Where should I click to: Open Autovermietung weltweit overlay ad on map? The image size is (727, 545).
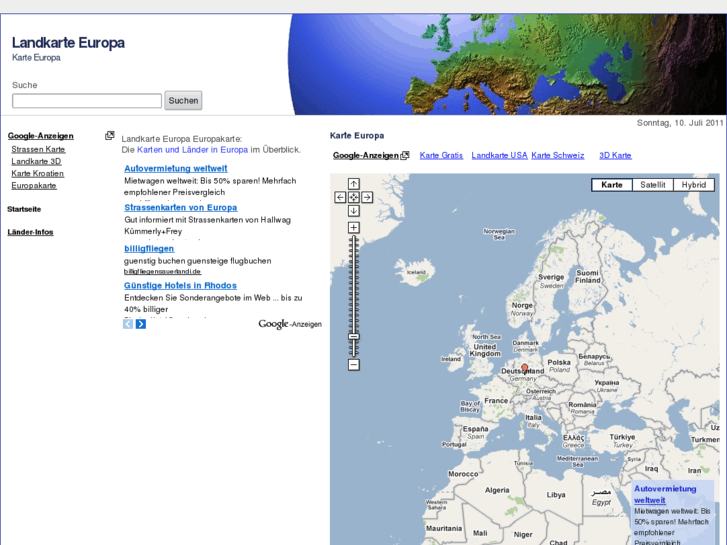[x=665, y=494]
